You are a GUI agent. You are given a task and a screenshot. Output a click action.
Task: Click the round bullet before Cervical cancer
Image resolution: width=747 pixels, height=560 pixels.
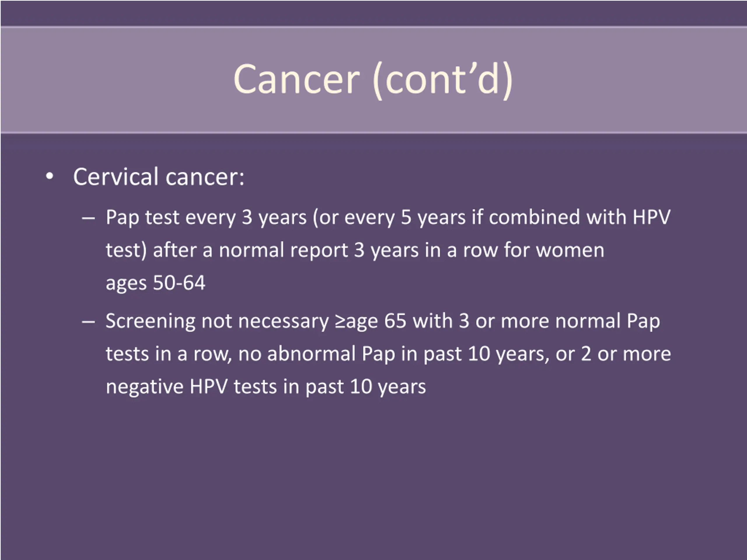tap(50, 176)
